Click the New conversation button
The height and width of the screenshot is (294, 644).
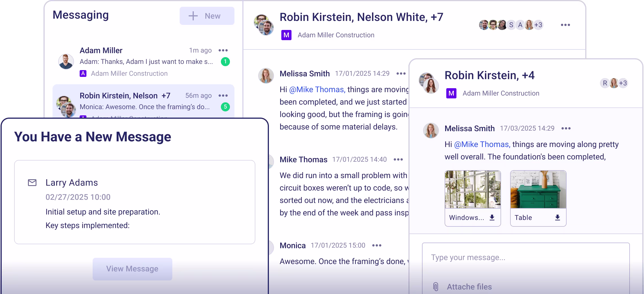207,16
